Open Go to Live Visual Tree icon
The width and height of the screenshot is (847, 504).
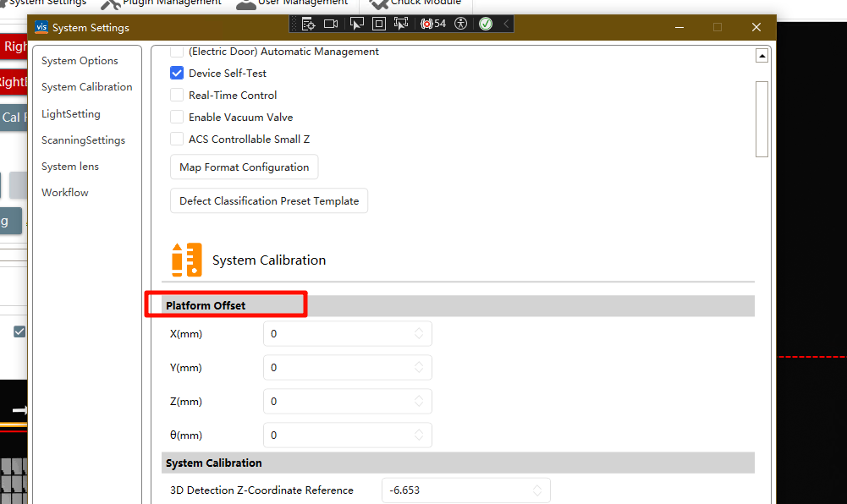click(x=309, y=24)
